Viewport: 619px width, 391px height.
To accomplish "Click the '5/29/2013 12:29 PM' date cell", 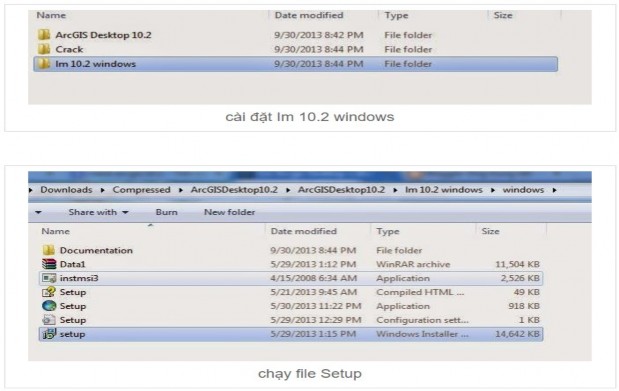I will pyautogui.click(x=316, y=320).
